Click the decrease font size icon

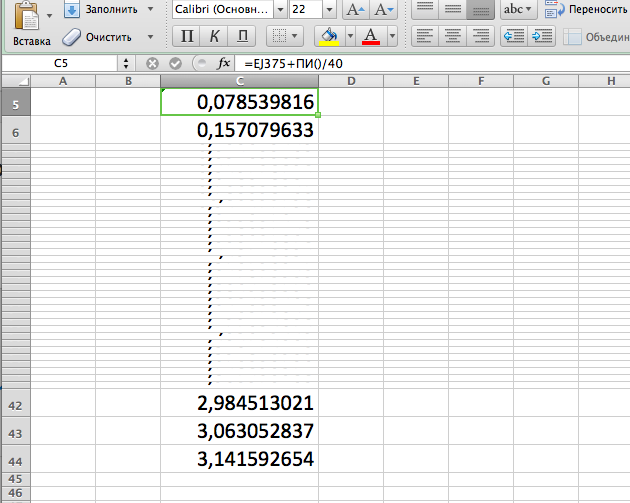coord(383,10)
